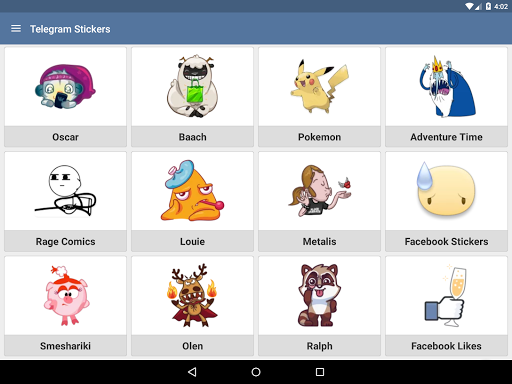512x384 pixels.
Task: Open the hamburger navigation menu
Action: (x=16, y=29)
